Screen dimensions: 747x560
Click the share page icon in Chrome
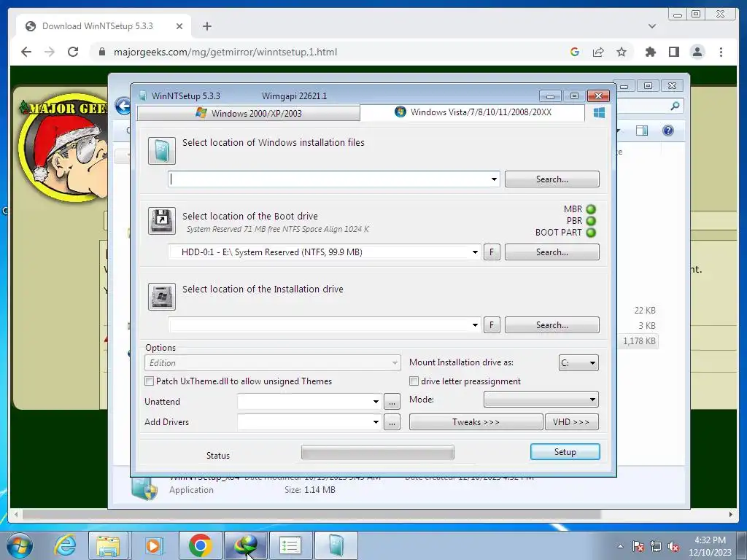598,52
